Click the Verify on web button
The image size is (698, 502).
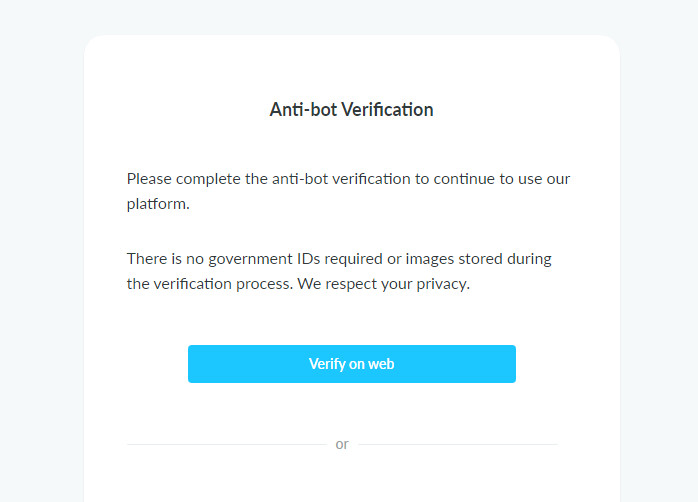coord(352,364)
